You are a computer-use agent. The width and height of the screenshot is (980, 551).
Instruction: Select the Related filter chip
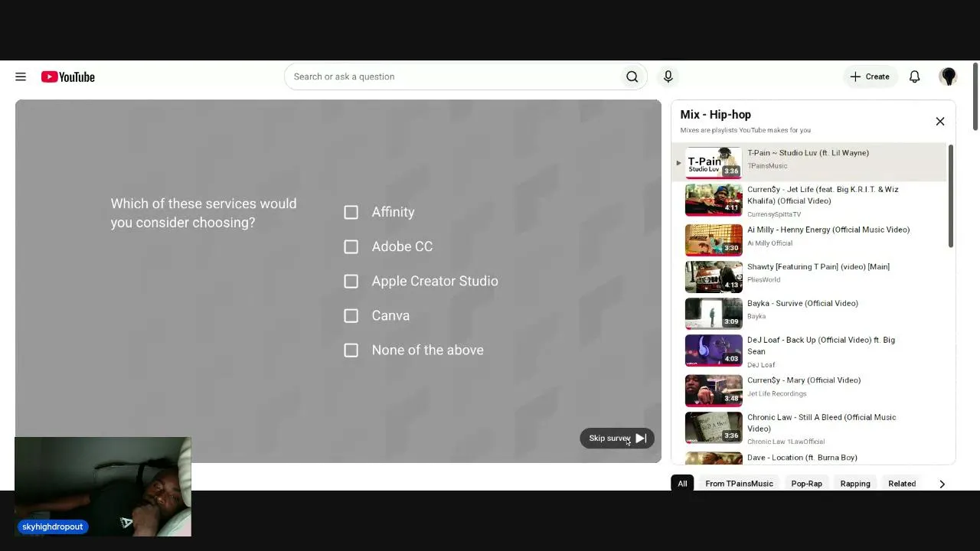point(902,484)
